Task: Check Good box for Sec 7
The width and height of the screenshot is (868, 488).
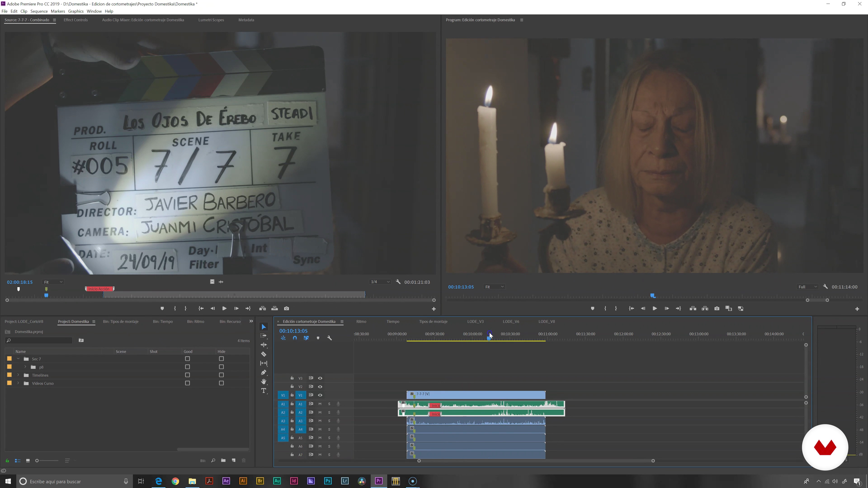Action: coord(187,359)
